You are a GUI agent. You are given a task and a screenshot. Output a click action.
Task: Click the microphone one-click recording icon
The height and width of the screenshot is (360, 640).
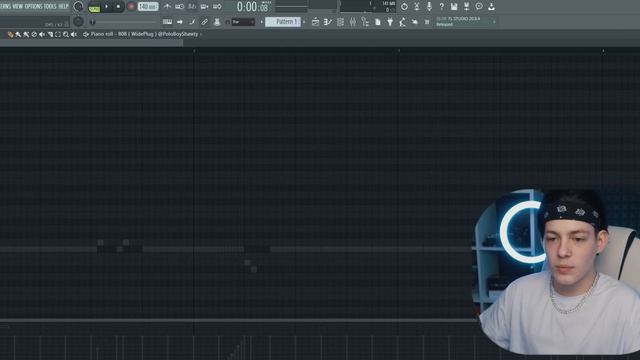click(x=429, y=7)
